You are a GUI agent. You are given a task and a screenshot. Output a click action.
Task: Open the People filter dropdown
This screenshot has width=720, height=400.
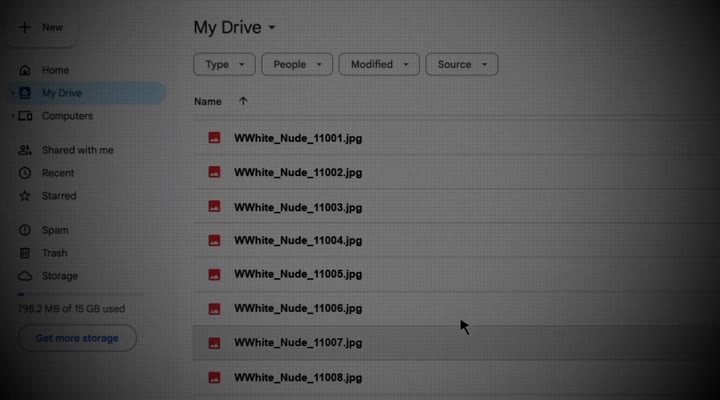297,64
